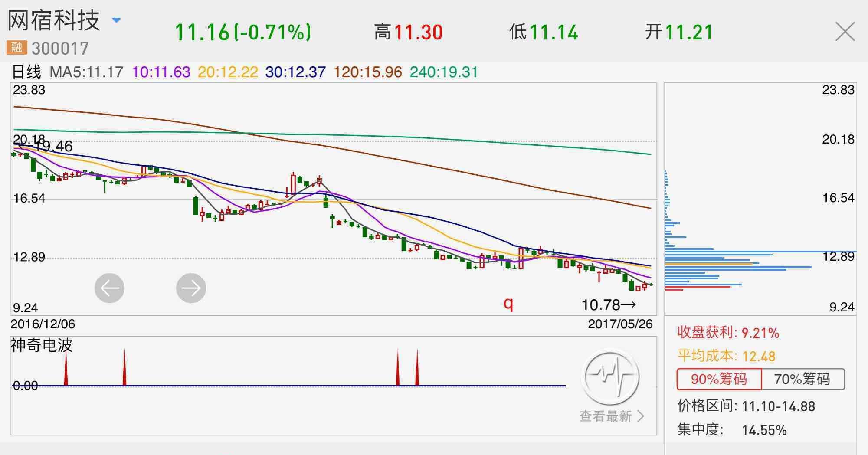
Task: Click the blue 30:12.37 MA value
Action: coord(295,72)
